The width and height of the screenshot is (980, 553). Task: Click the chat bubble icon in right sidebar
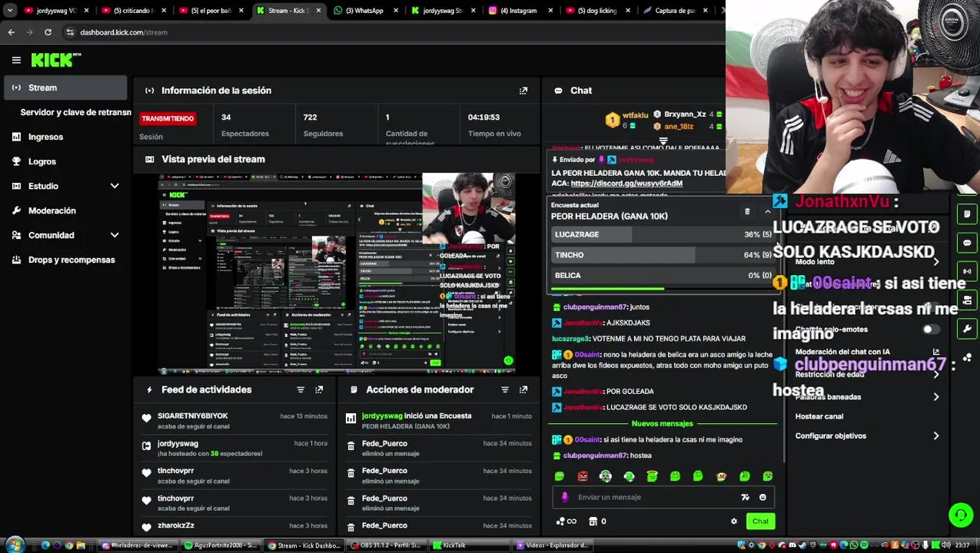[967, 243]
